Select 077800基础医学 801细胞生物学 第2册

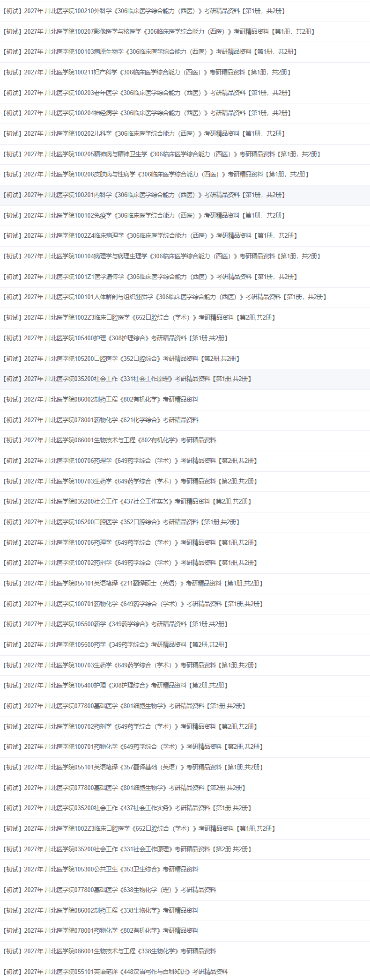(124, 788)
